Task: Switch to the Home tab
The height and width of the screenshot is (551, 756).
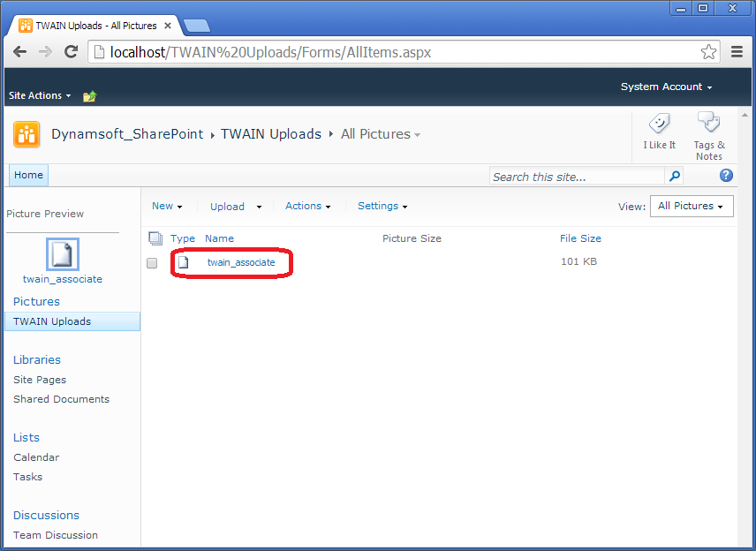Action: 28,175
